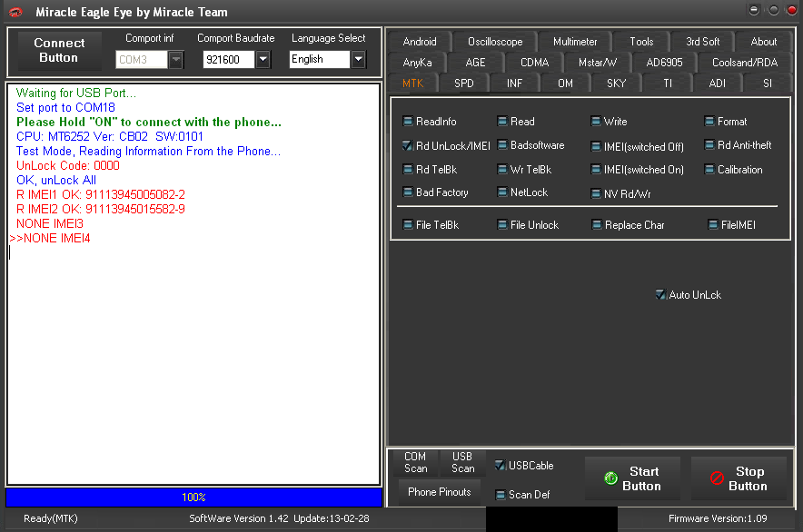Switch to the Mstar/W tab
Image resolution: width=803 pixels, height=532 pixels.
597,63
